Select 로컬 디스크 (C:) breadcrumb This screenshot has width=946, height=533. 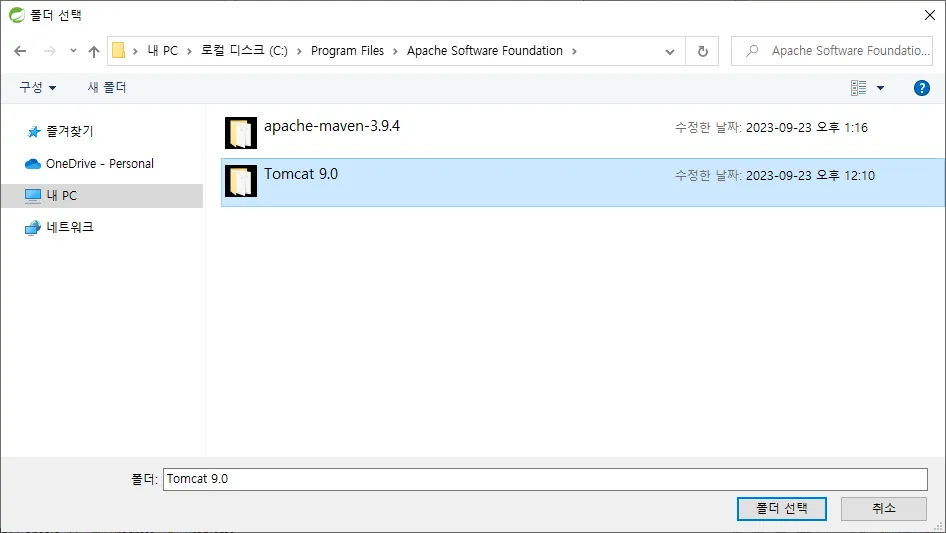point(244,51)
